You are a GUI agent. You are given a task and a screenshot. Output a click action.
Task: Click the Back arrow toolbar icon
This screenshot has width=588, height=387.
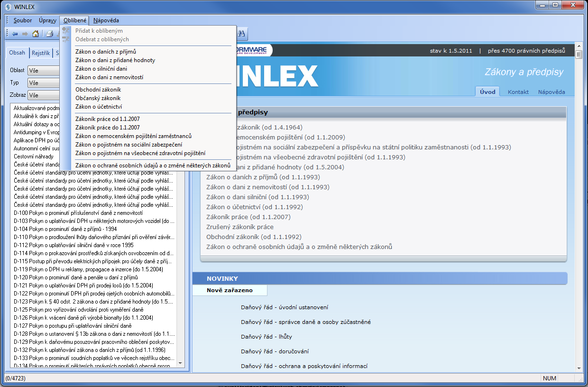[15, 34]
